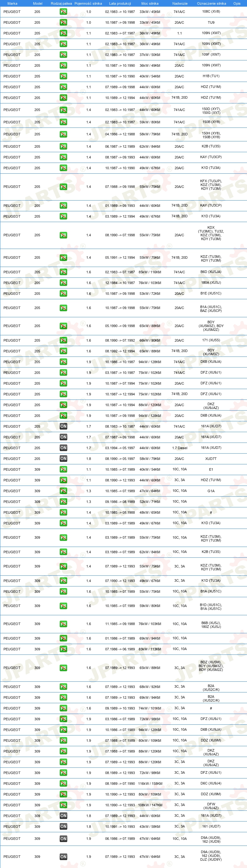Click the petrol icon in the 108C (XV8) row
The width and height of the screenshot is (247, 868).
(63, 12)
